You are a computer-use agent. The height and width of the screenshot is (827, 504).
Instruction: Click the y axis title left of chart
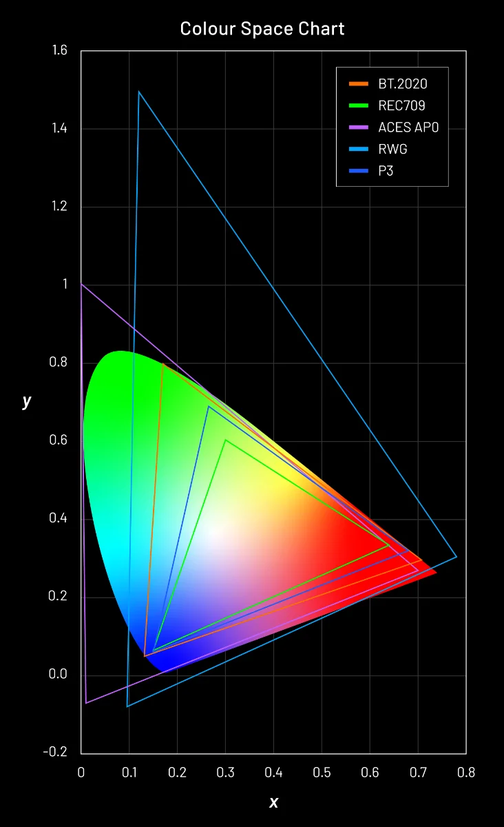(x=27, y=401)
